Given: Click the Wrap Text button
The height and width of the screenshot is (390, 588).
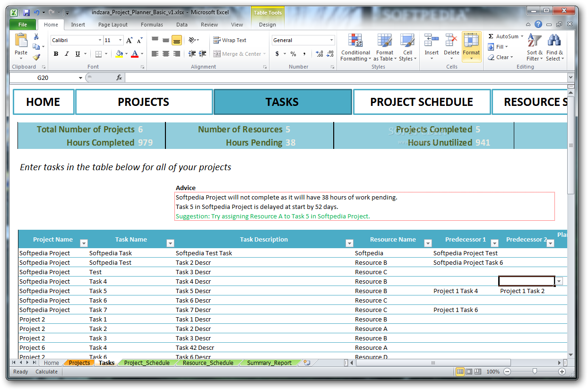Looking at the screenshot, I should (230, 40).
